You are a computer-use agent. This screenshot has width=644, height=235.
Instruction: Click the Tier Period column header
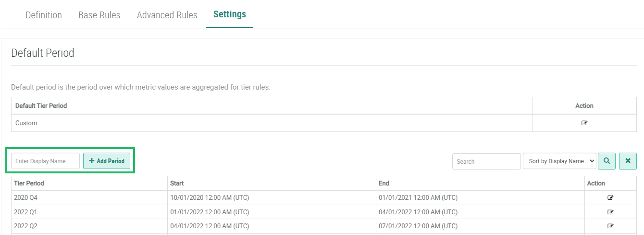[29, 183]
